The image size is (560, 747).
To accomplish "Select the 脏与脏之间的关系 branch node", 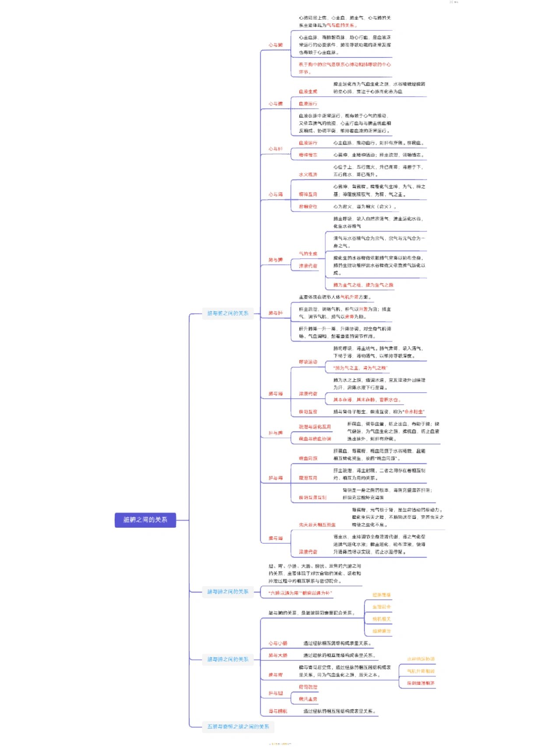I will click(227, 314).
